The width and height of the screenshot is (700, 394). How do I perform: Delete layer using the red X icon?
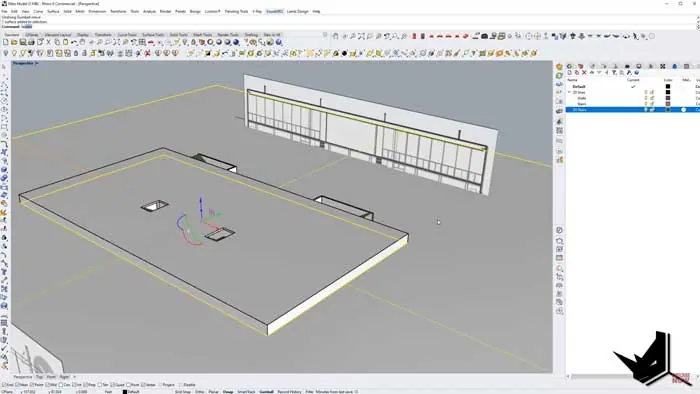click(x=584, y=72)
